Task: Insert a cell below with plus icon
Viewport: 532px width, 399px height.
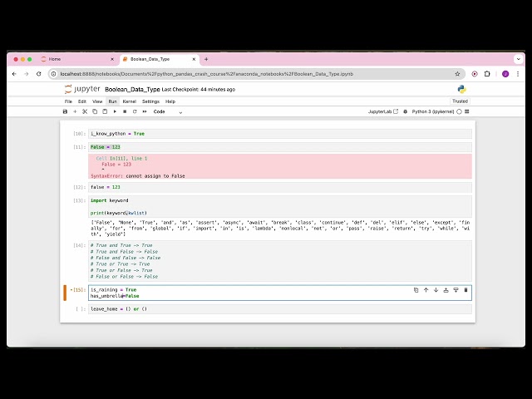Action: tap(75, 111)
